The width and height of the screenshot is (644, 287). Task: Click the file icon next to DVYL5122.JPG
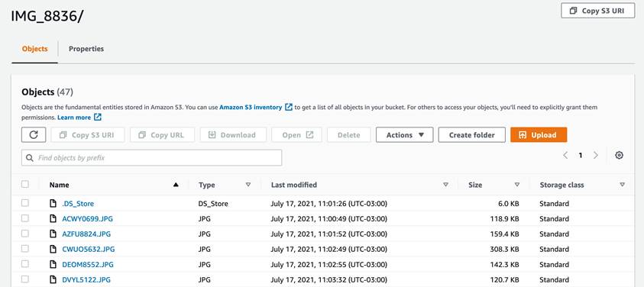pyautogui.click(x=53, y=279)
